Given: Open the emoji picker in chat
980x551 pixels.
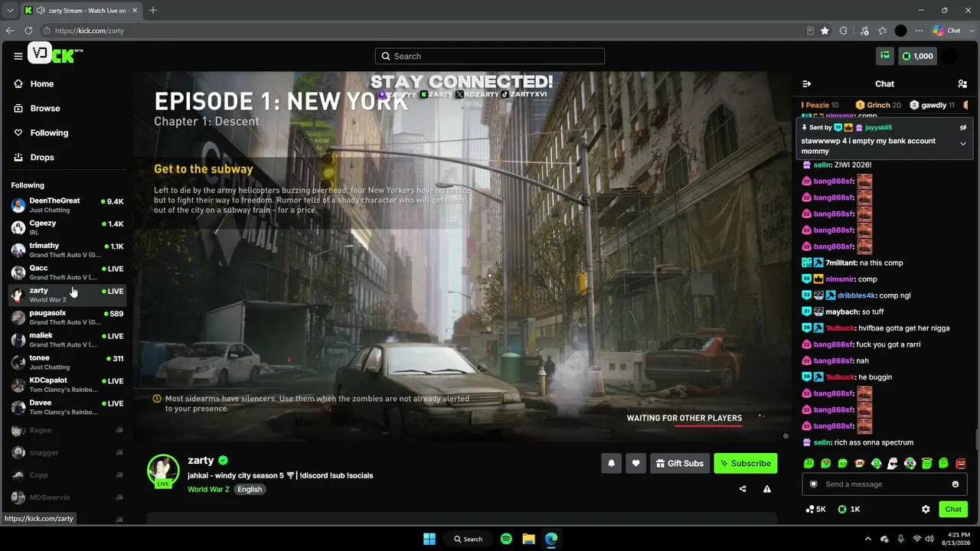Looking at the screenshot, I should point(955,484).
